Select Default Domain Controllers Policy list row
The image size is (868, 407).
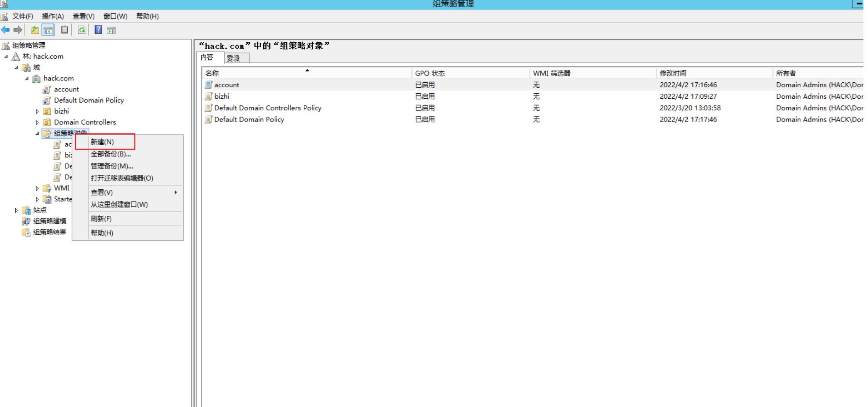(533, 108)
